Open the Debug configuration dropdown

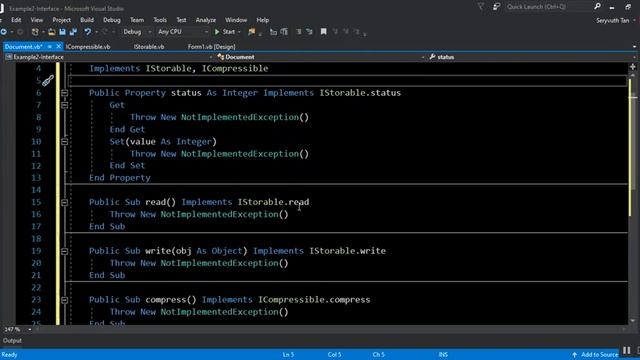tap(137, 31)
